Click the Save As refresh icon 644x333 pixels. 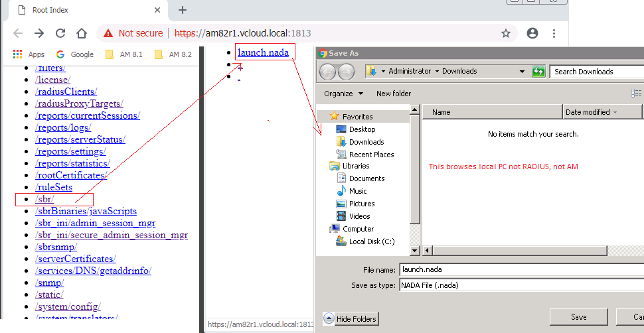point(538,72)
